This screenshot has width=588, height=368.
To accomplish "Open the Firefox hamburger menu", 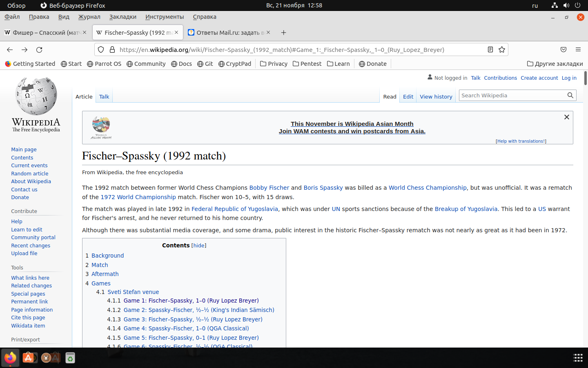I will click(x=578, y=49).
